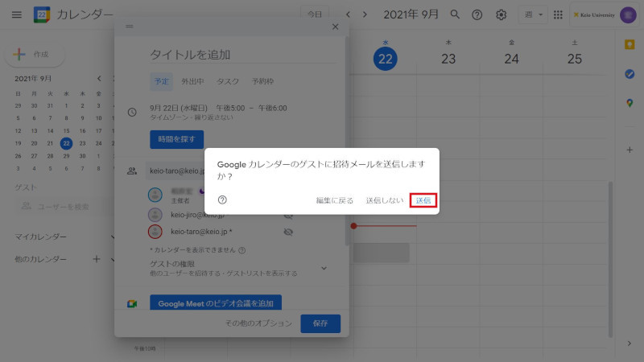Select the 外出中 tab

192,81
